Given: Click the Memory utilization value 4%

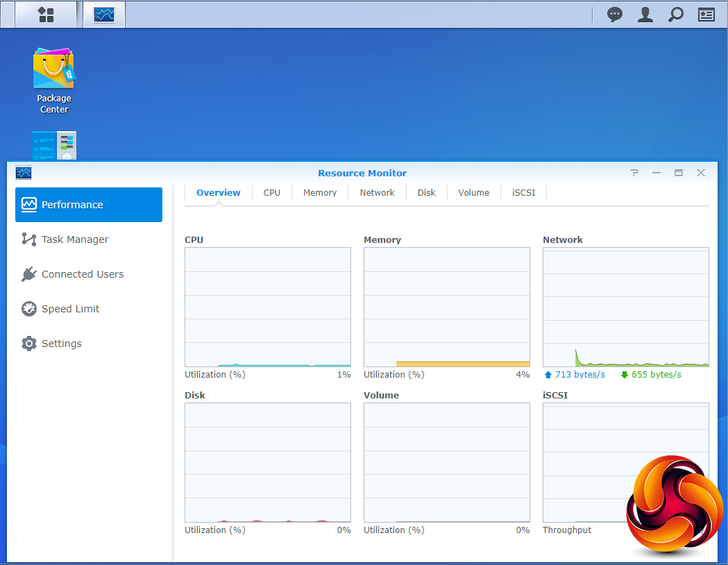Looking at the screenshot, I should pyautogui.click(x=523, y=375).
